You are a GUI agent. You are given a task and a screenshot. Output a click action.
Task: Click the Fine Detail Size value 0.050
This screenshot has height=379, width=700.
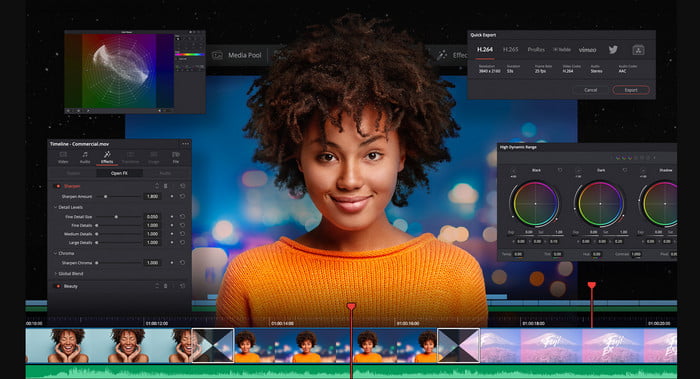tap(152, 217)
